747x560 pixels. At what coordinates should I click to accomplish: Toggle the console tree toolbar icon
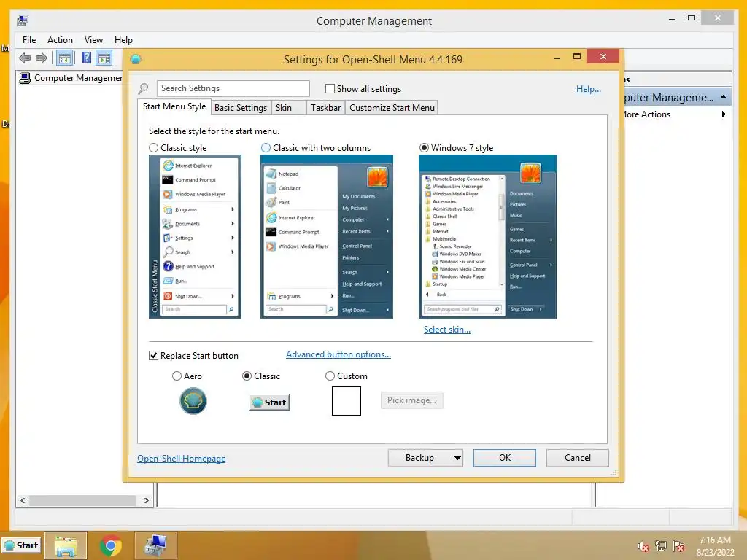point(65,58)
